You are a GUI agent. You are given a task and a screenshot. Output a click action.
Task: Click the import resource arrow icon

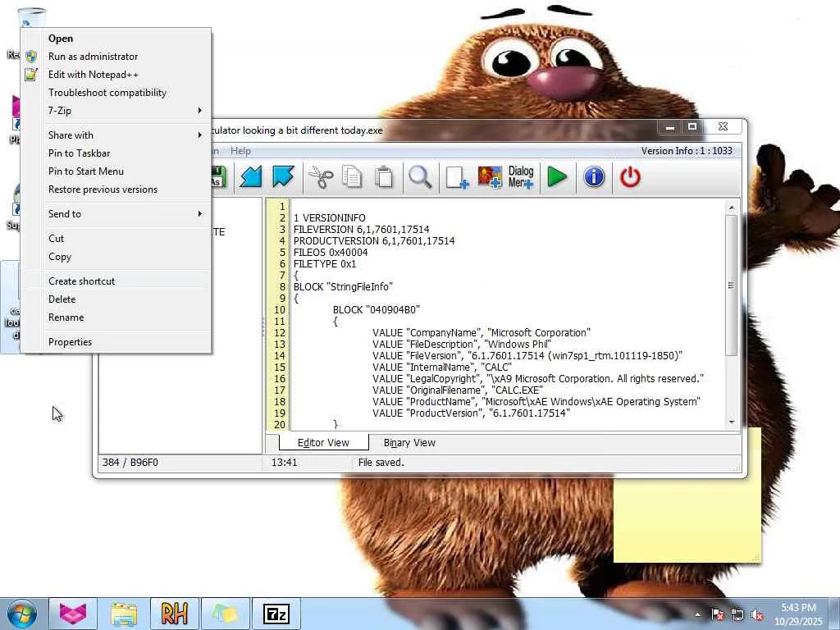point(250,177)
